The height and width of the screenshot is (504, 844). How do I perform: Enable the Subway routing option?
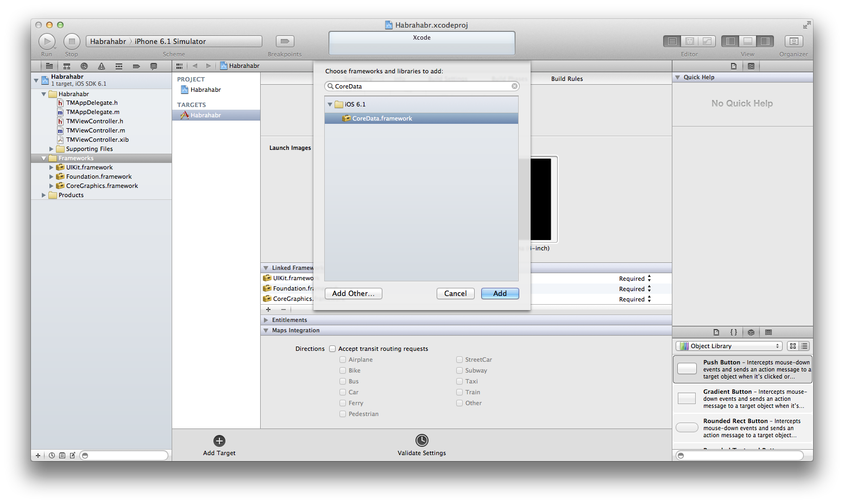pyautogui.click(x=459, y=370)
